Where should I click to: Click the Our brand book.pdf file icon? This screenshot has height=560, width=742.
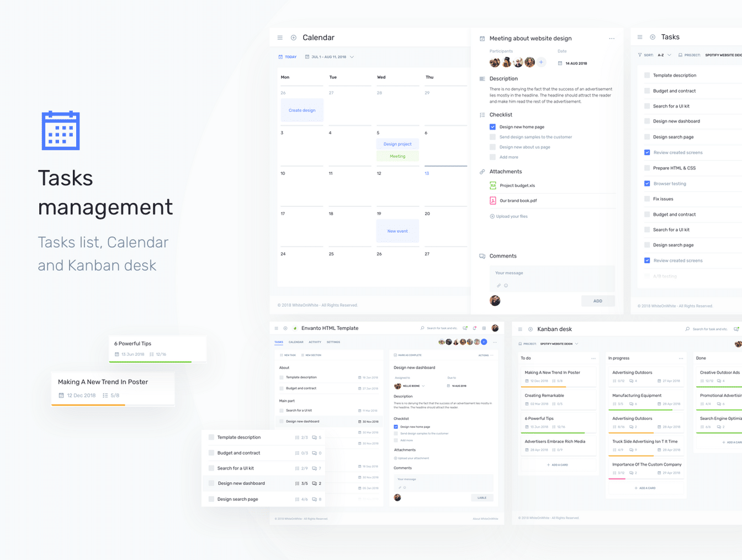click(493, 201)
